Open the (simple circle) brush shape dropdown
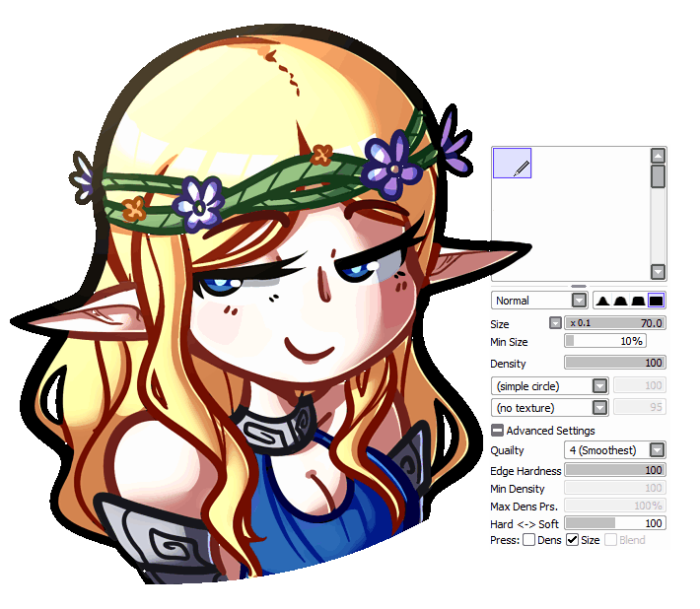 tap(550, 386)
